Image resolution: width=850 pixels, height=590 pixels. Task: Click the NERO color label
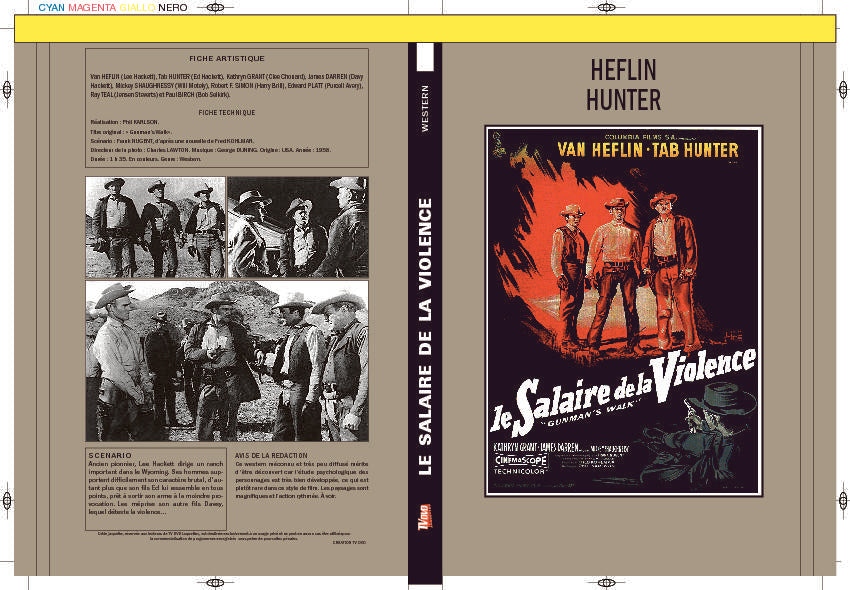tap(173, 8)
